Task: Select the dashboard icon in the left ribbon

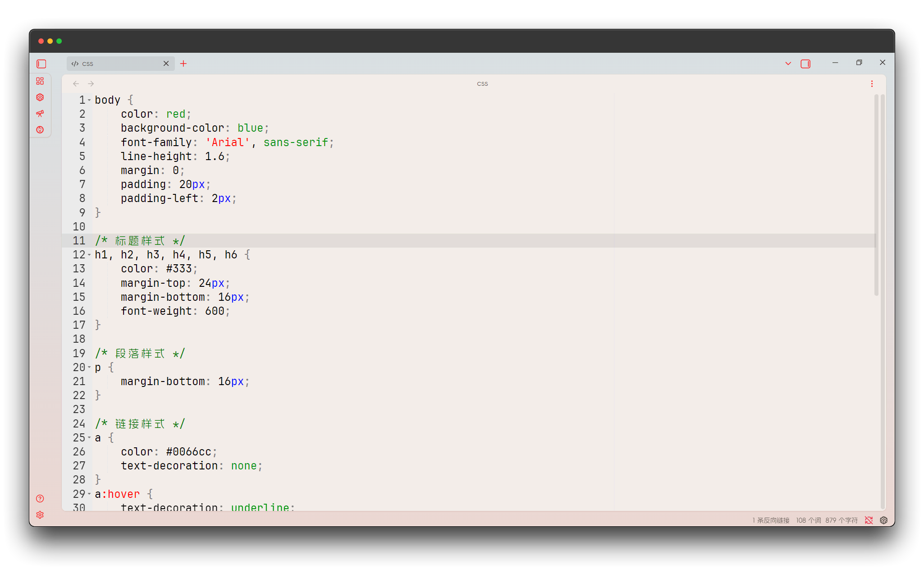Action: (x=40, y=81)
